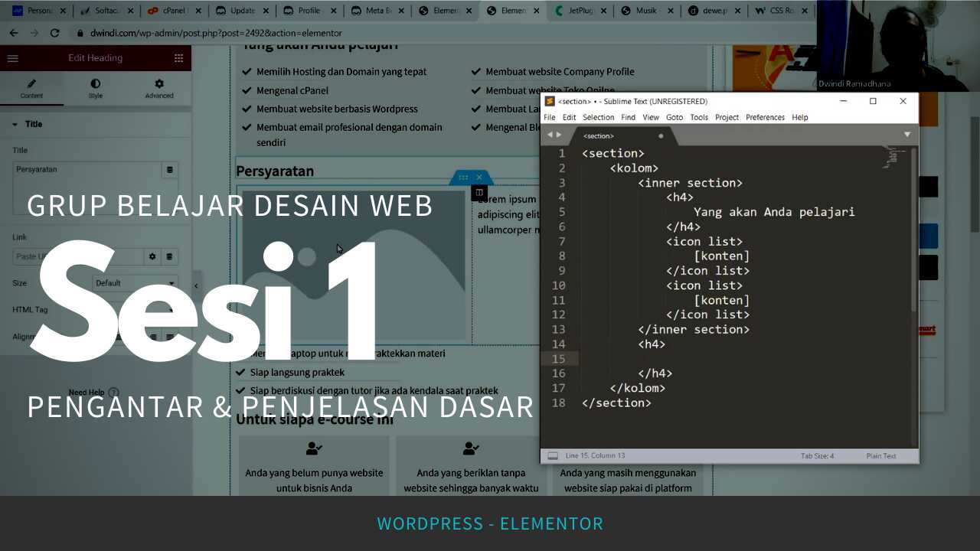Open the Find menu in Sublime Text
The image size is (980, 551).
point(628,117)
